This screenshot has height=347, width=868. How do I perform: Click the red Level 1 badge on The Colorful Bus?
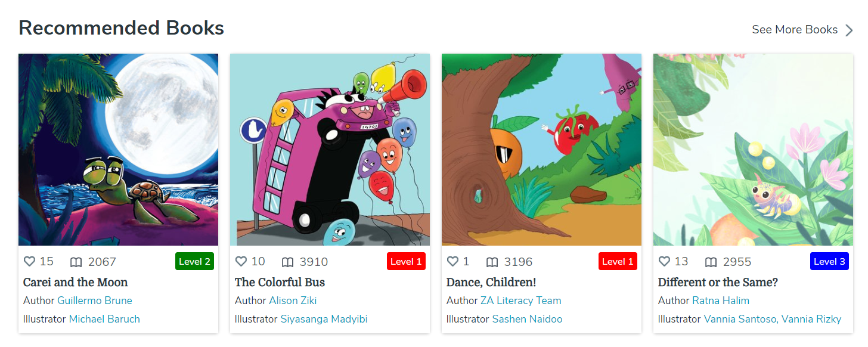pyautogui.click(x=406, y=261)
